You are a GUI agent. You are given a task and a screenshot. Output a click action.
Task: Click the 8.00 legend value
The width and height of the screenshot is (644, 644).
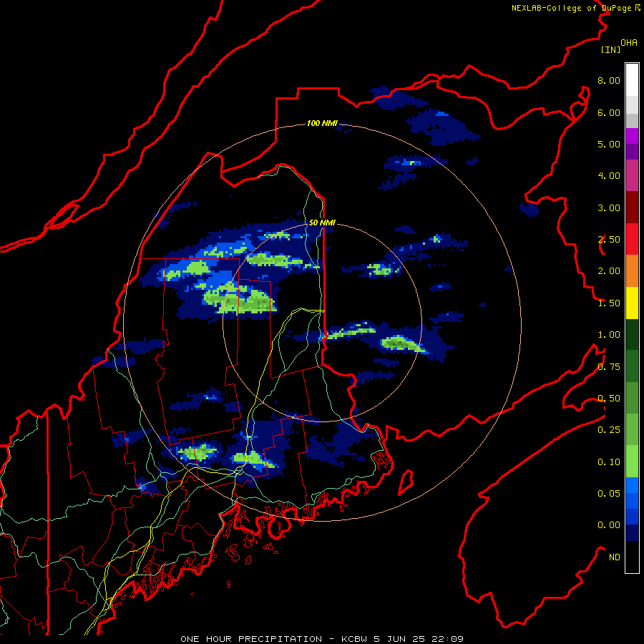[609, 80]
